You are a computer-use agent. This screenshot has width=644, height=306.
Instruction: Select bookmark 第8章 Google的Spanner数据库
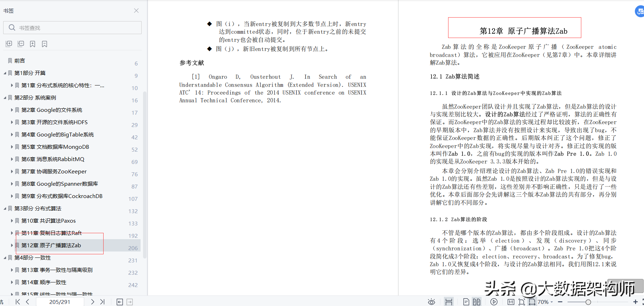click(60, 184)
